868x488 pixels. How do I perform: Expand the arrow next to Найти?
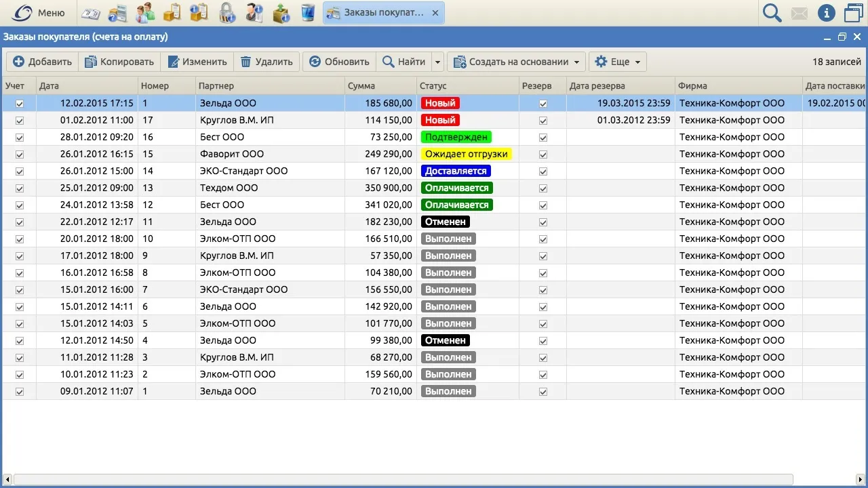438,62
